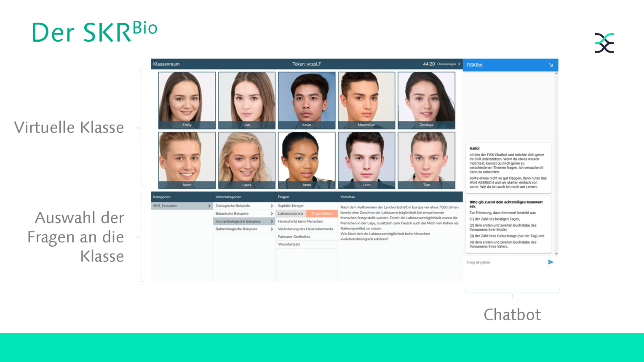Viewport: 644px width, 362px height.
Task: Open Bakteriologische Beispiele subcategory
Action: [x=244, y=229]
